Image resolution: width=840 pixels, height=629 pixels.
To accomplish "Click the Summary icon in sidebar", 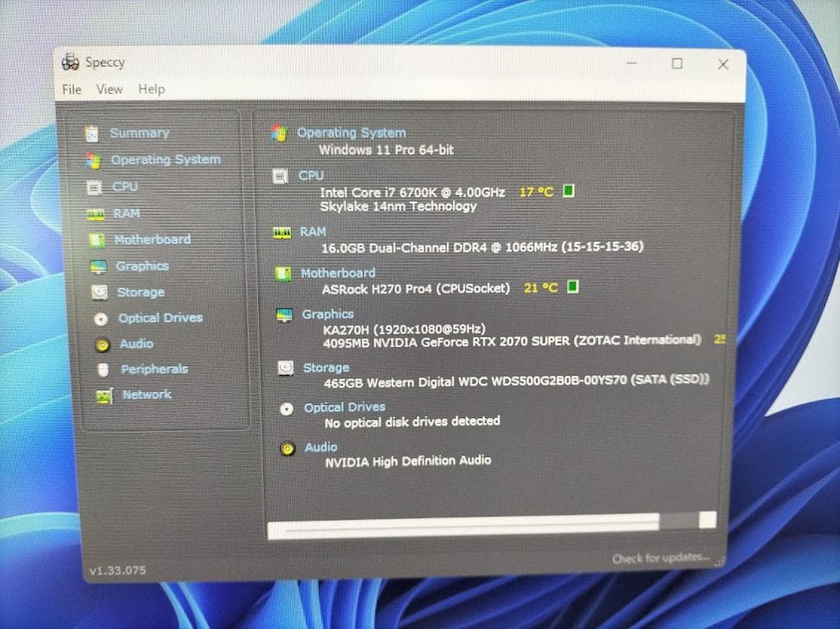I will [x=92, y=134].
